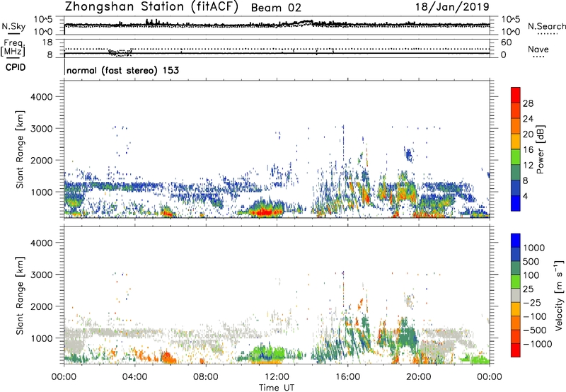Click the '-25' tick on Velocity colorbar

[x=533, y=302]
